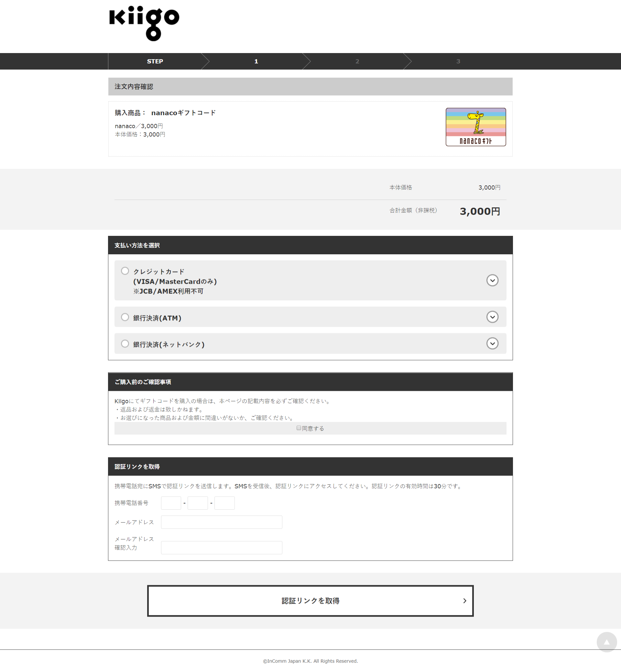Focus the first 携帯電話番号 field
The width and height of the screenshot is (621, 672).
click(x=171, y=503)
